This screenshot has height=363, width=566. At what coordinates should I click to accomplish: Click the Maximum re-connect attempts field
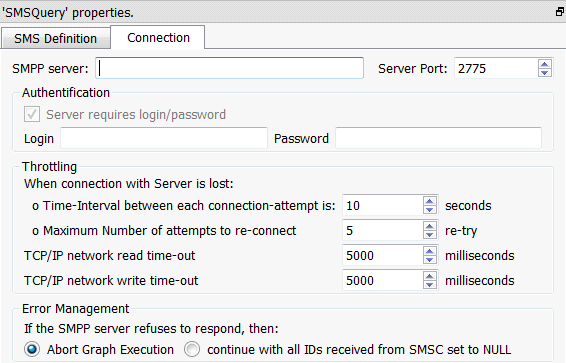(x=382, y=230)
